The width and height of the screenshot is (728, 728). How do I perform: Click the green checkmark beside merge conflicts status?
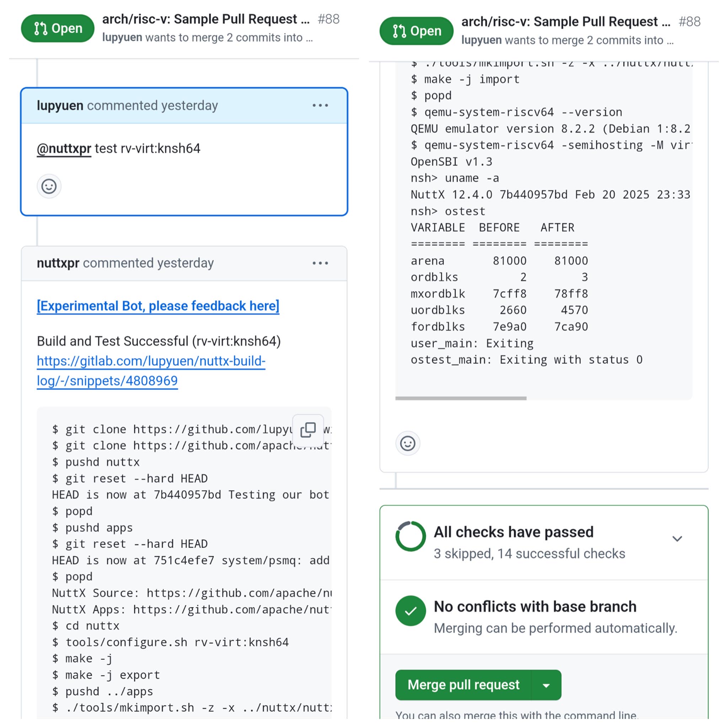click(x=411, y=610)
